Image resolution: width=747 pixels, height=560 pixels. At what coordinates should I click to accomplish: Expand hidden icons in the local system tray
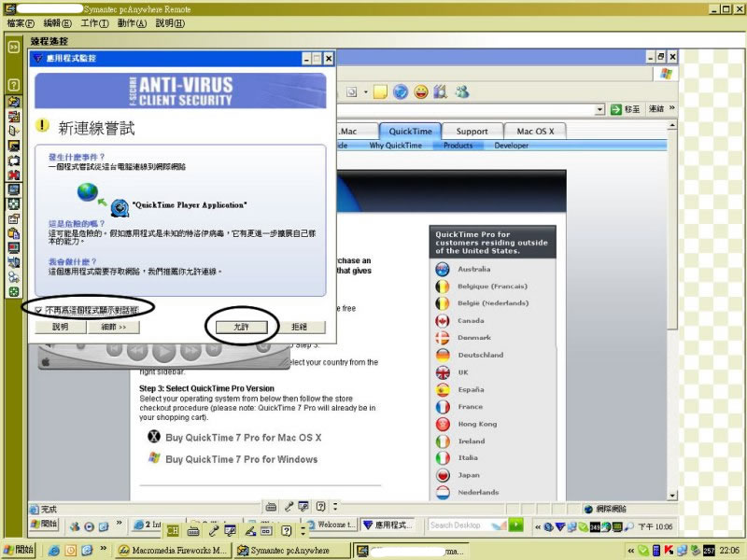click(x=631, y=551)
